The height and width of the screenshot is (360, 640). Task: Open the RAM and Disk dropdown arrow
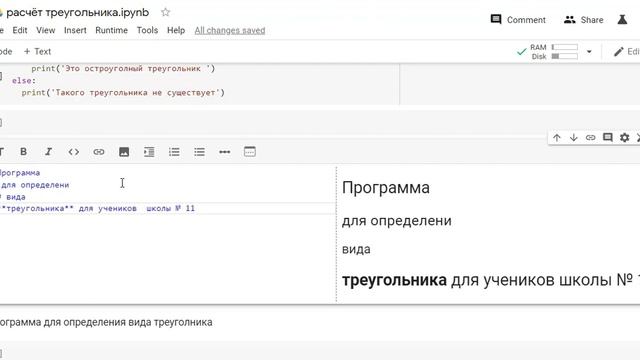coord(589,52)
